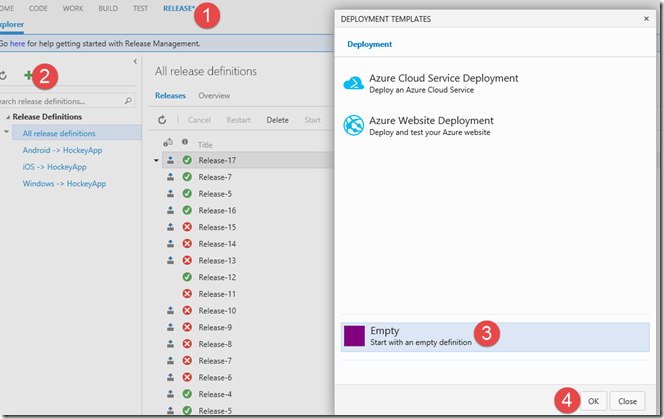
Task: Refresh the releases list toolbar icon
Action: [x=162, y=120]
